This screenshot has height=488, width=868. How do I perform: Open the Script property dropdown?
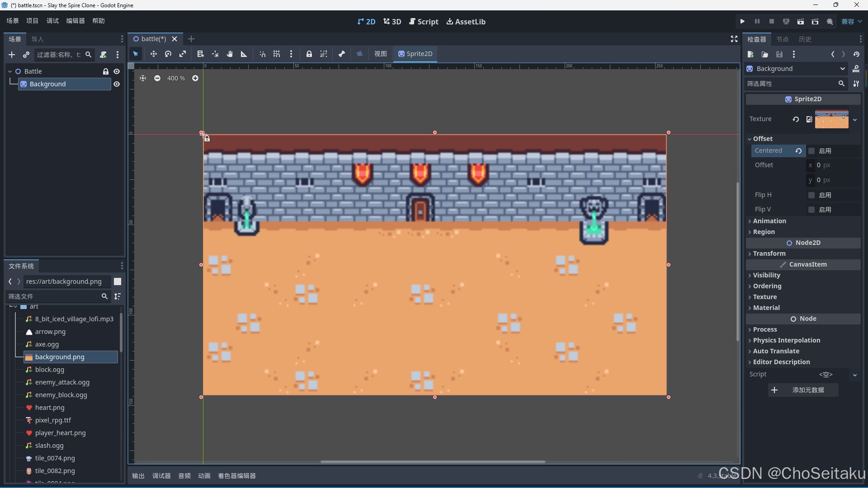(x=855, y=375)
